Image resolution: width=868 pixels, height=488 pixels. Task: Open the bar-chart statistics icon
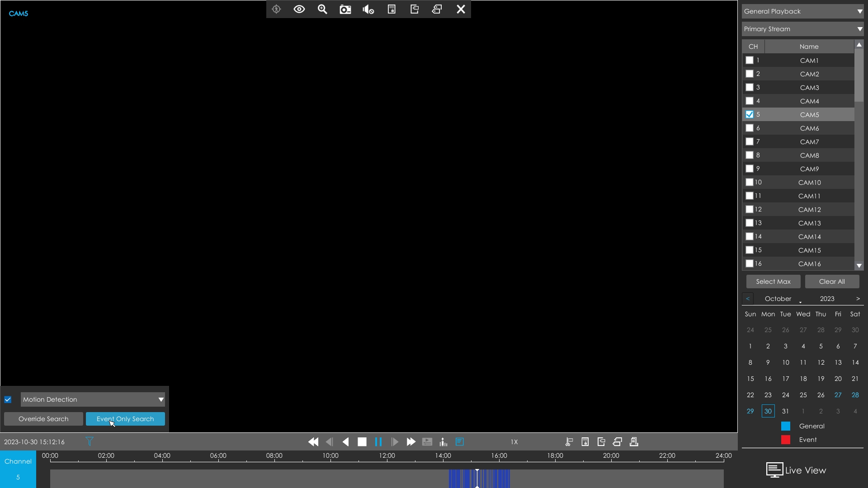(x=443, y=442)
